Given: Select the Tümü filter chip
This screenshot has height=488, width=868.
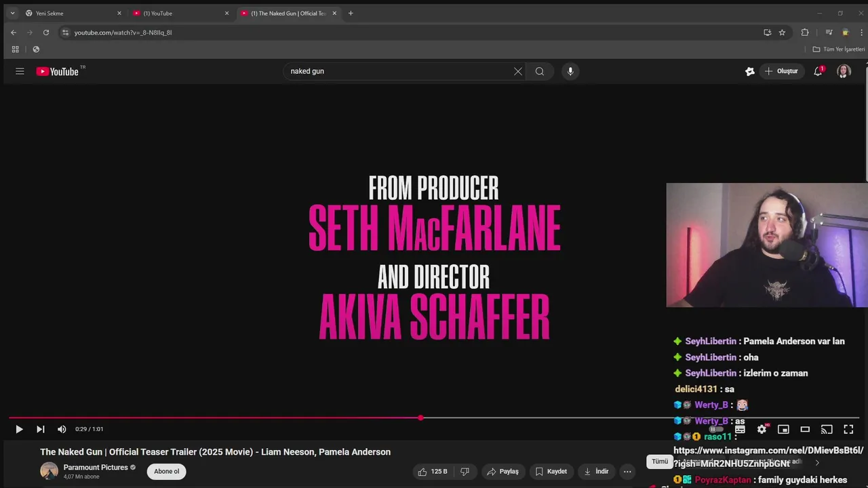Looking at the screenshot, I should coord(660,462).
